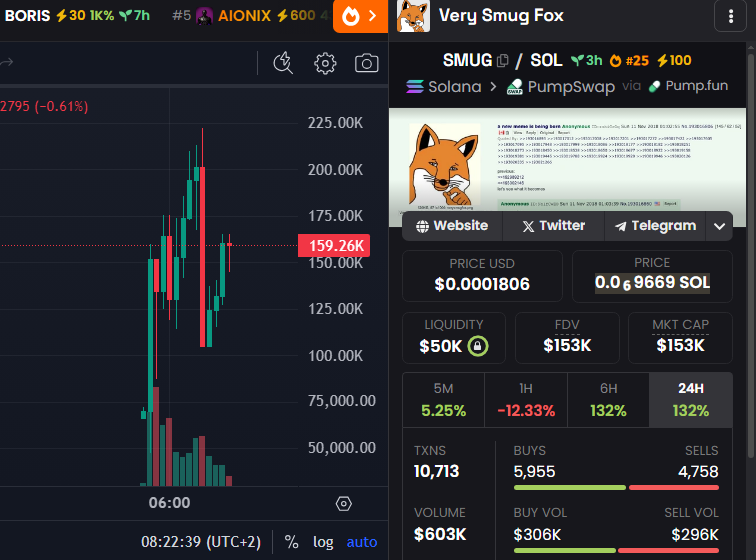
Task: Click the buys versus sells ratio bar
Action: 616,488
